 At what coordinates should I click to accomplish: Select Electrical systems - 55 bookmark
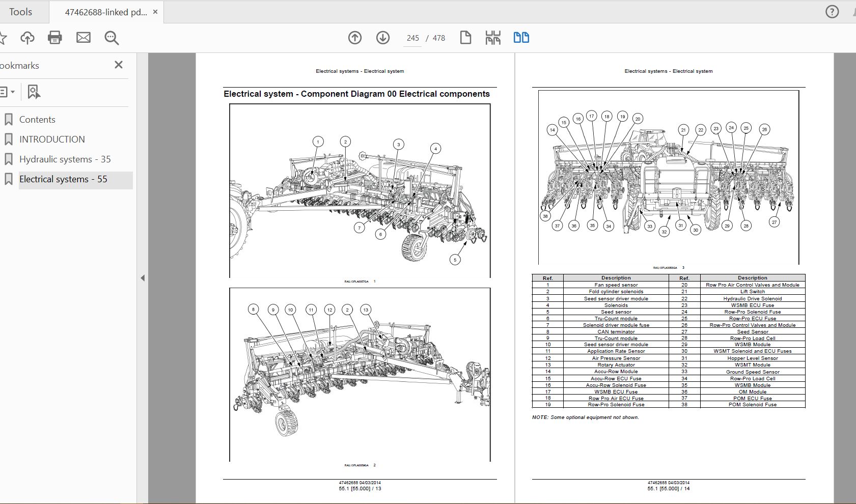(x=63, y=179)
